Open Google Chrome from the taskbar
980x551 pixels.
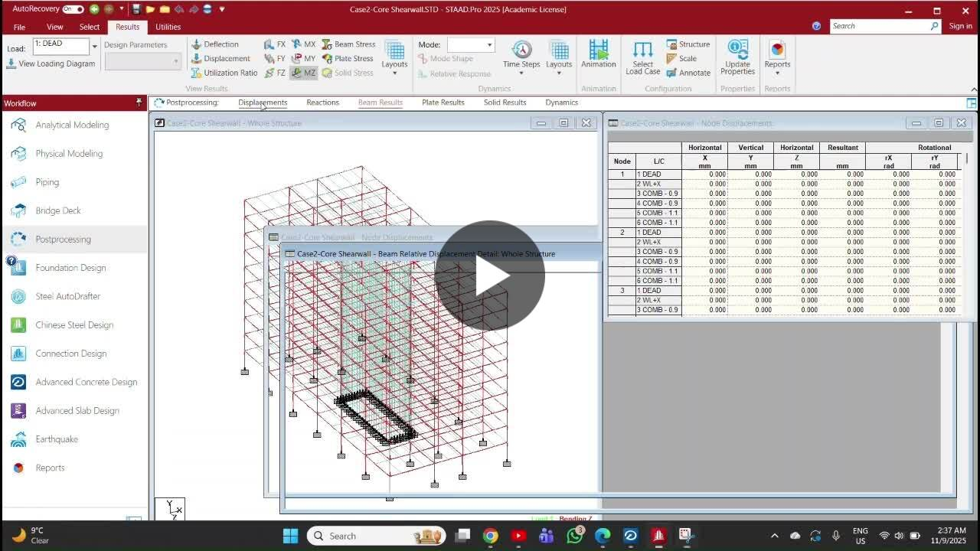pos(490,536)
